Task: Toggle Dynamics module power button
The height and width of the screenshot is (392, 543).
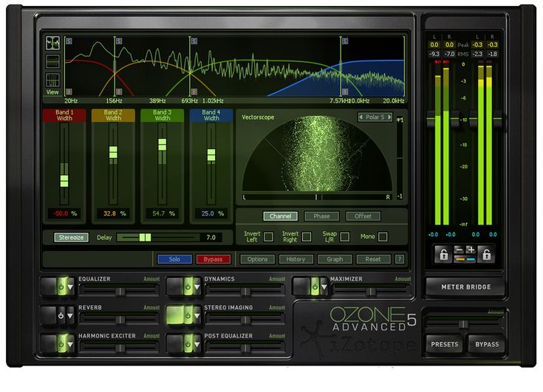Action: point(188,287)
